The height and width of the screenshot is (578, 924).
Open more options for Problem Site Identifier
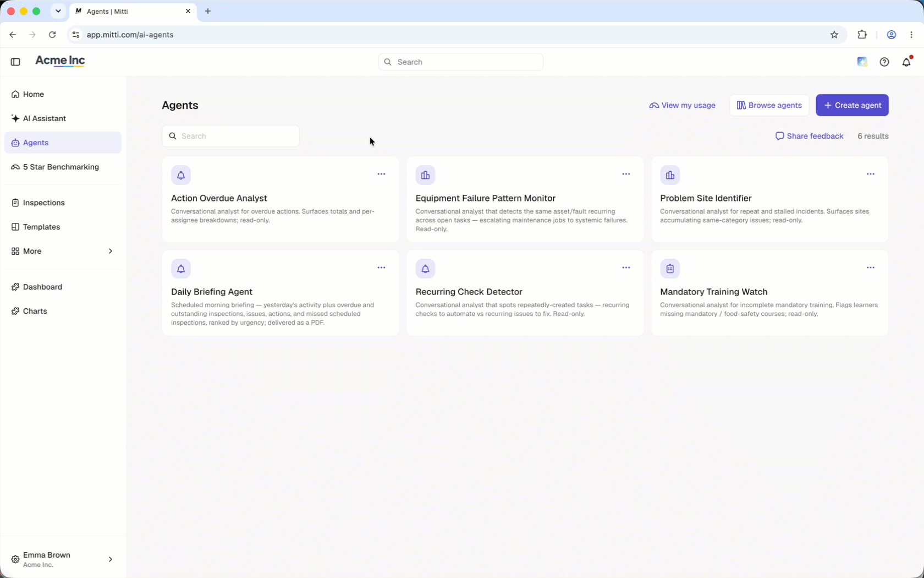[870, 174]
